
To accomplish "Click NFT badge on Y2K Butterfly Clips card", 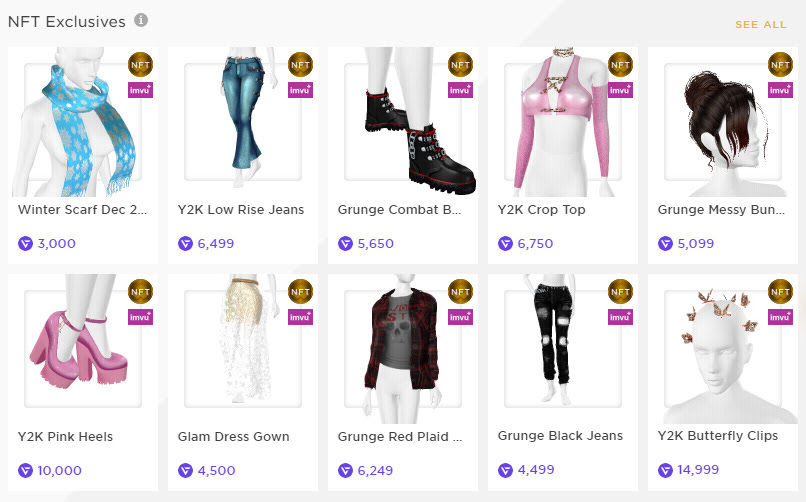I will [780, 291].
